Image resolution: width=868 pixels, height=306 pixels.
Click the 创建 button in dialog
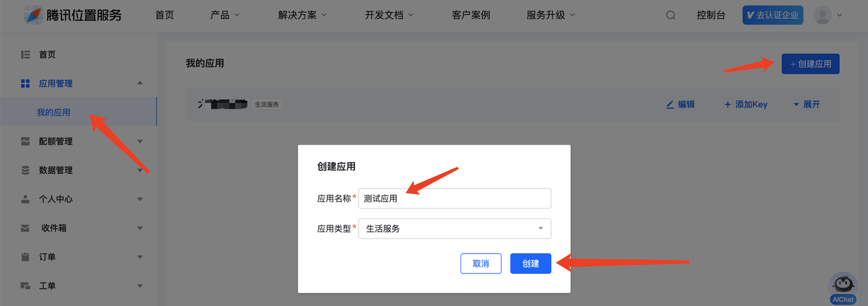click(530, 264)
